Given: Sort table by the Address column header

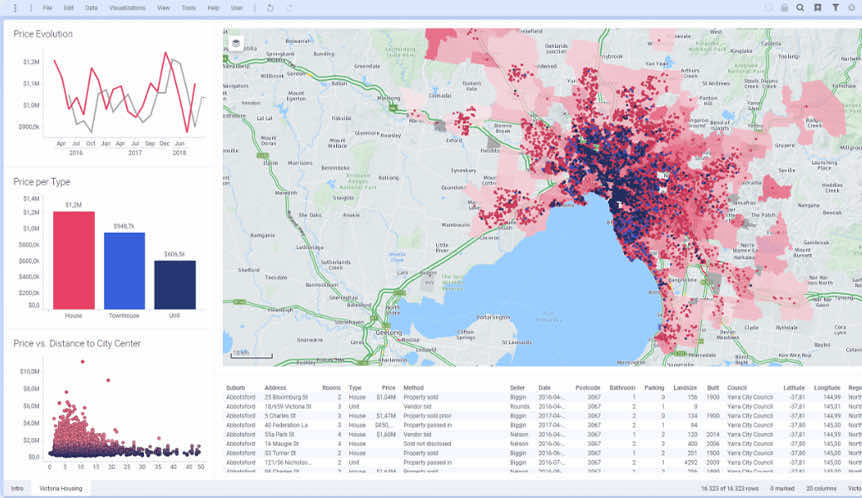Looking at the screenshot, I should pos(275,388).
